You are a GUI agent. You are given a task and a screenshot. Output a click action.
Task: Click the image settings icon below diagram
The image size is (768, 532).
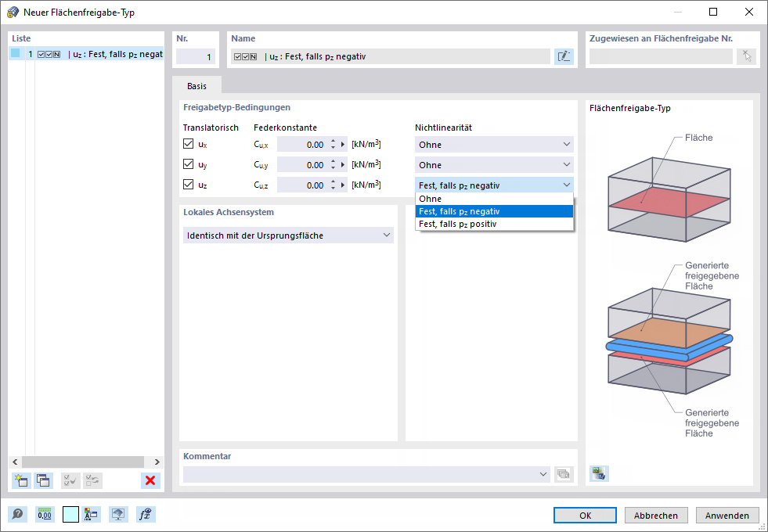599,473
